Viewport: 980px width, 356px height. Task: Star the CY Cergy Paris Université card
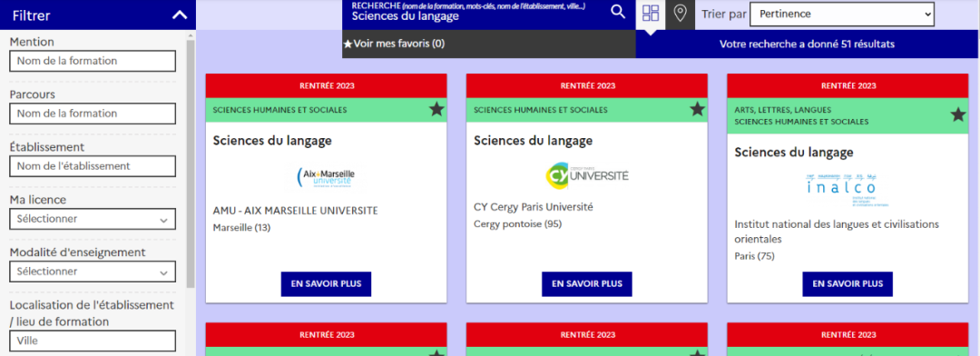pos(698,110)
